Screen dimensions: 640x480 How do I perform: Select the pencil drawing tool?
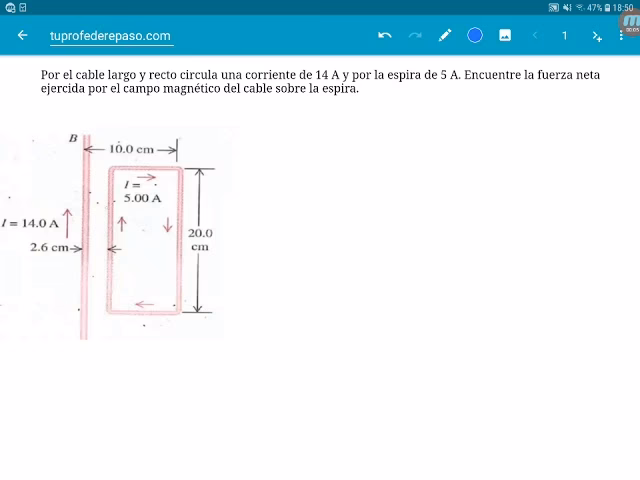tap(445, 36)
